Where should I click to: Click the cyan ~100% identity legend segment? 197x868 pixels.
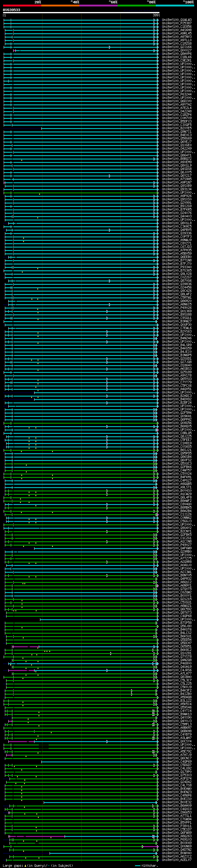pos(175,6)
